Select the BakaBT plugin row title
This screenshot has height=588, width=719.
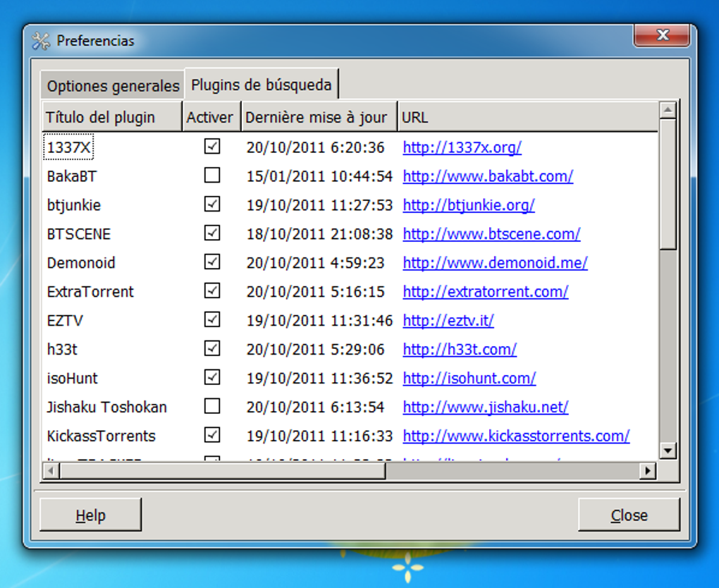pyautogui.click(x=72, y=176)
